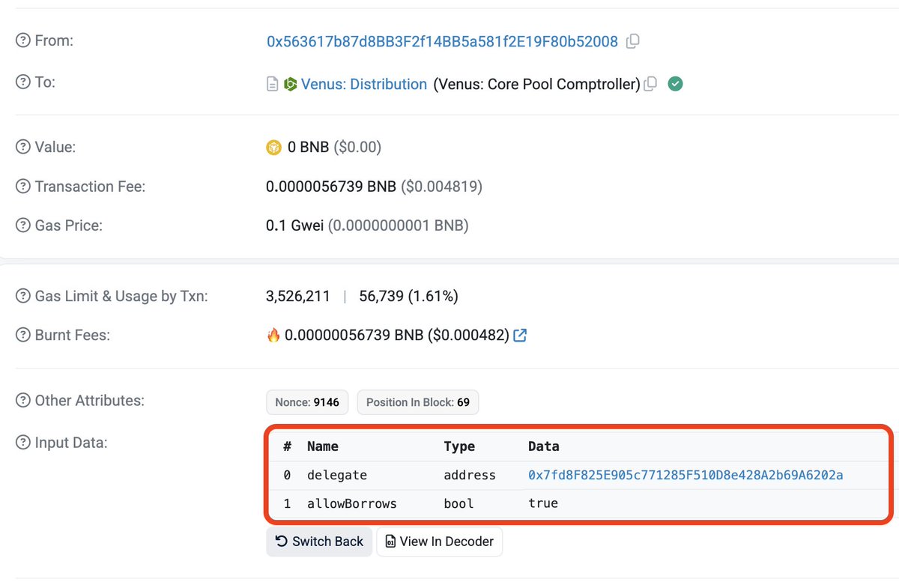The image size is (899, 588).
Task: Click the help icon next to To
Action: tap(23, 82)
